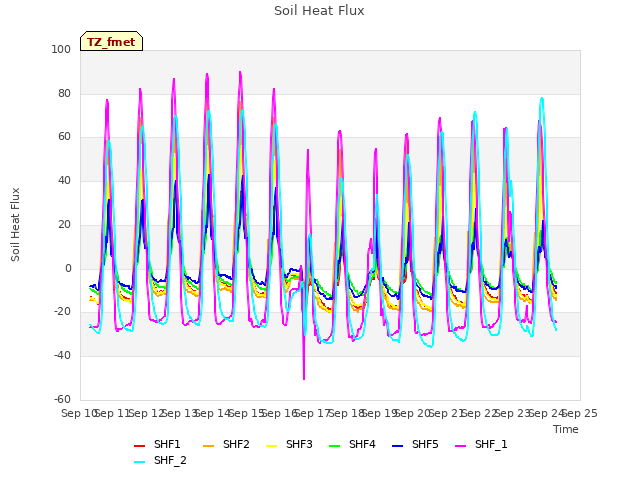The image size is (640, 480).
Task: Click the Sep 10 x-axis tick label
Action: tap(79, 413)
